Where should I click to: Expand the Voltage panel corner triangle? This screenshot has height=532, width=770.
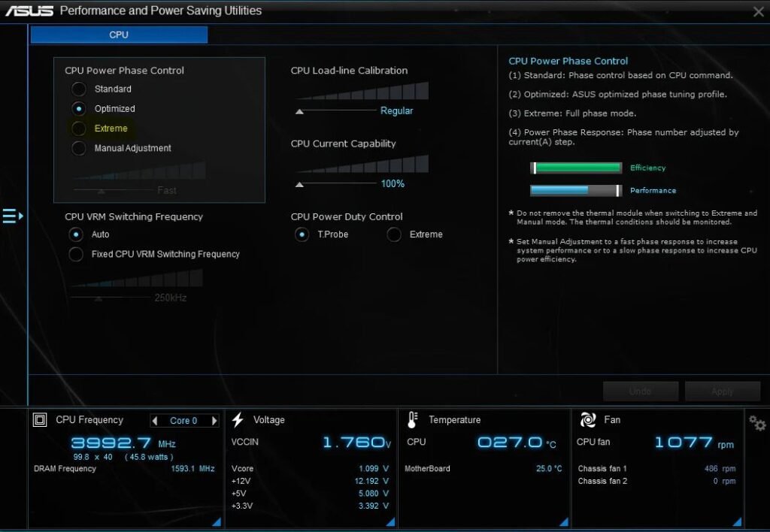pos(390,521)
